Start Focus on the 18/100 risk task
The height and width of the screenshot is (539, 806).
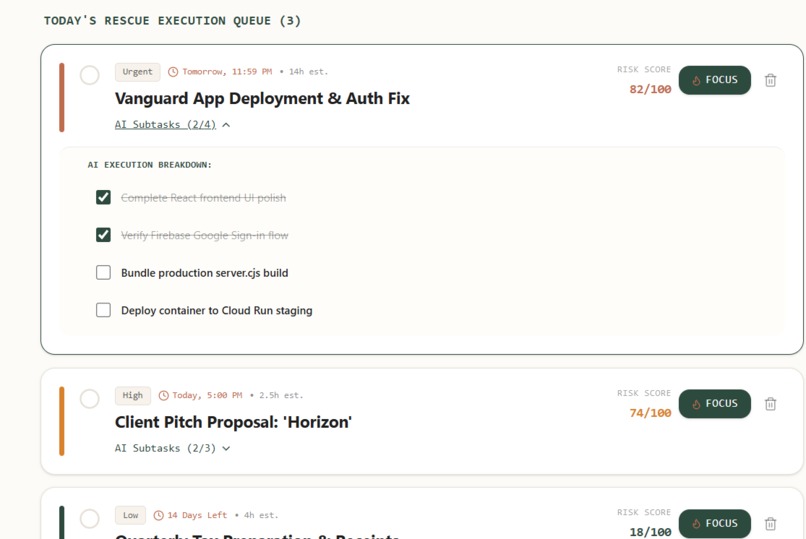pyautogui.click(x=715, y=524)
